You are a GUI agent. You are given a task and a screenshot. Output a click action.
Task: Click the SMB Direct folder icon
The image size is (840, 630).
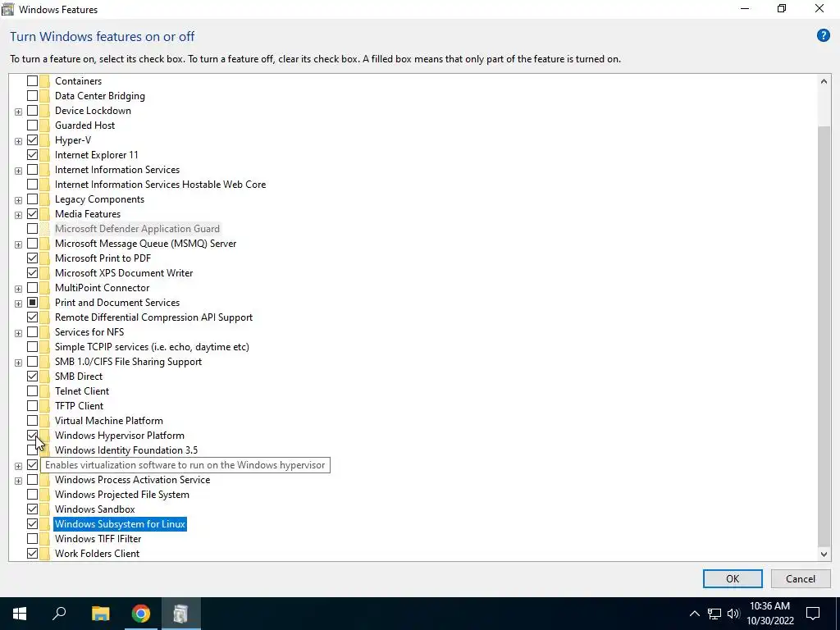tap(44, 377)
